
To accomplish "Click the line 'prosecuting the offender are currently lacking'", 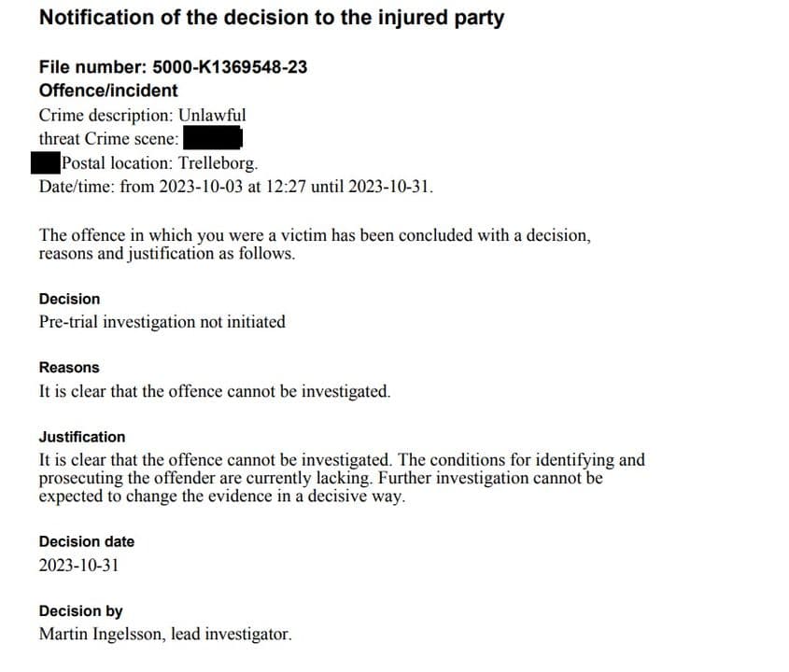I will (320, 479).
